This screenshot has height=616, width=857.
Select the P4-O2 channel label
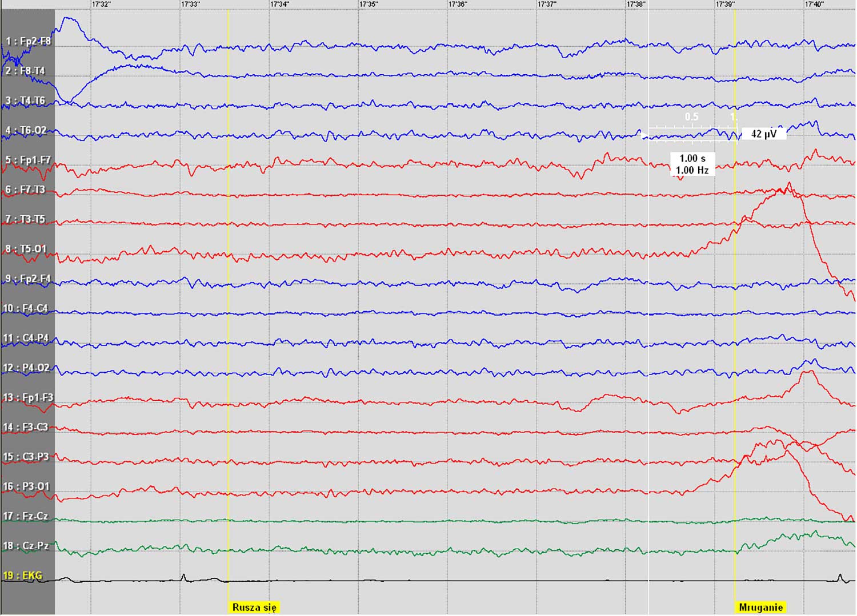click(x=26, y=368)
